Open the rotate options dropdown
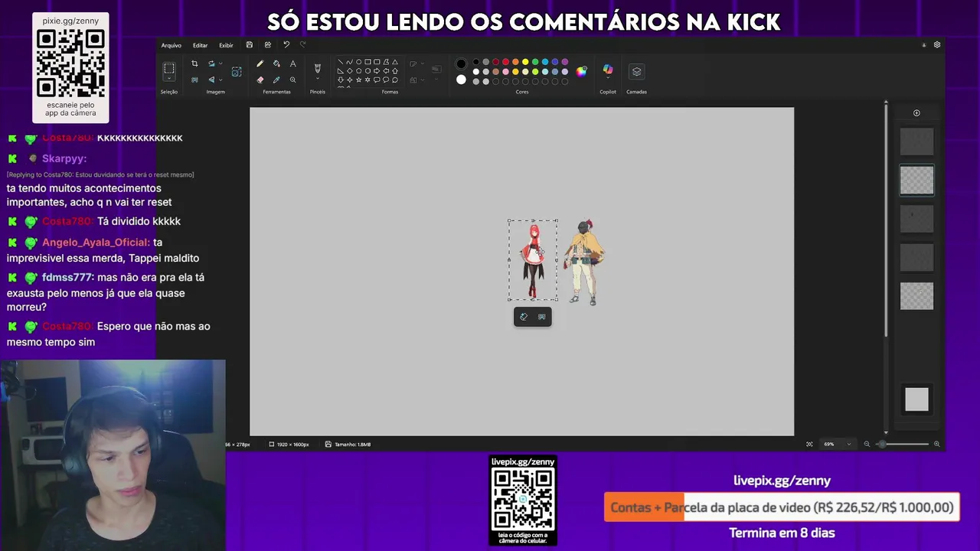Image resolution: width=980 pixels, height=551 pixels. pos(220,64)
